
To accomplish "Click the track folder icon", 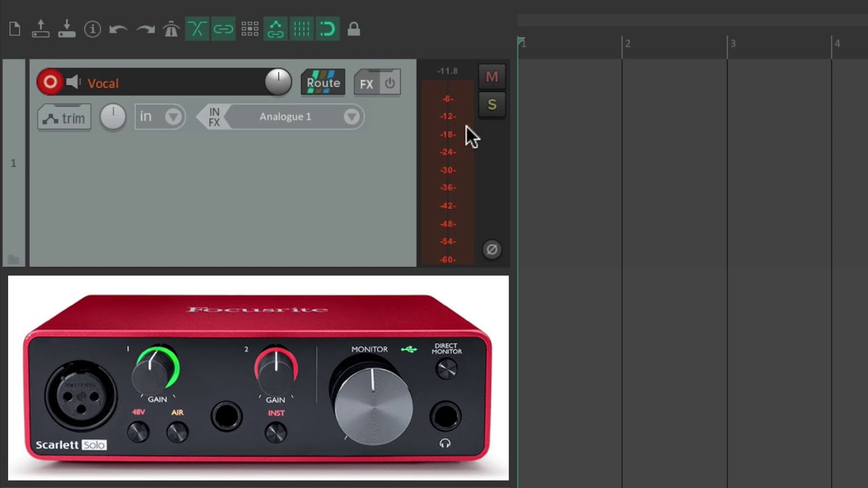I will 13,259.
